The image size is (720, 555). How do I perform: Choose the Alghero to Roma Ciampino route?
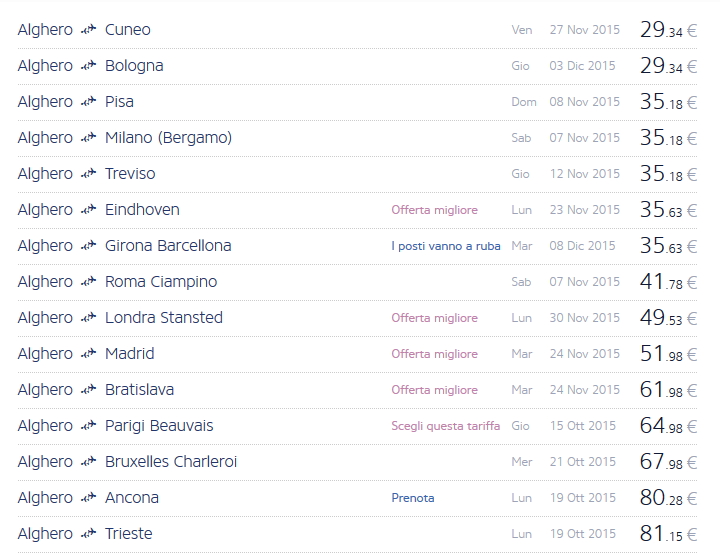[x=161, y=282]
